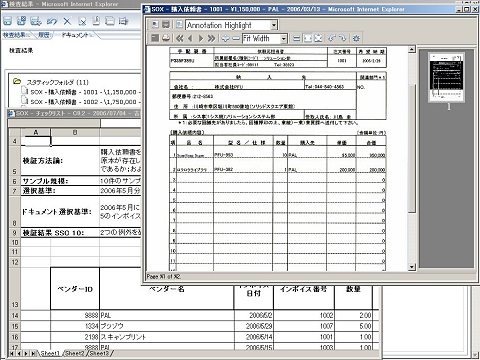Screen dimensions: 480x360
Task: Switch to the Sheet2 worksheet tab
Action: tap(74, 353)
